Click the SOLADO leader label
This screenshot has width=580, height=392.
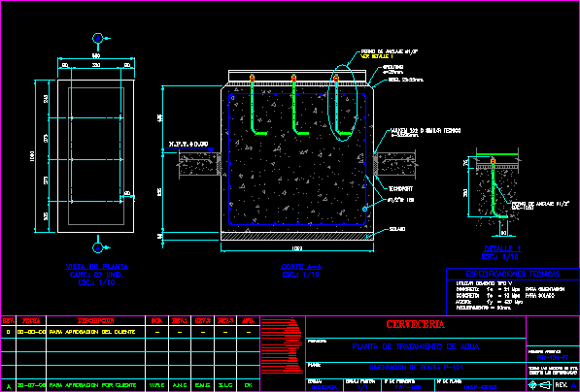(x=397, y=229)
